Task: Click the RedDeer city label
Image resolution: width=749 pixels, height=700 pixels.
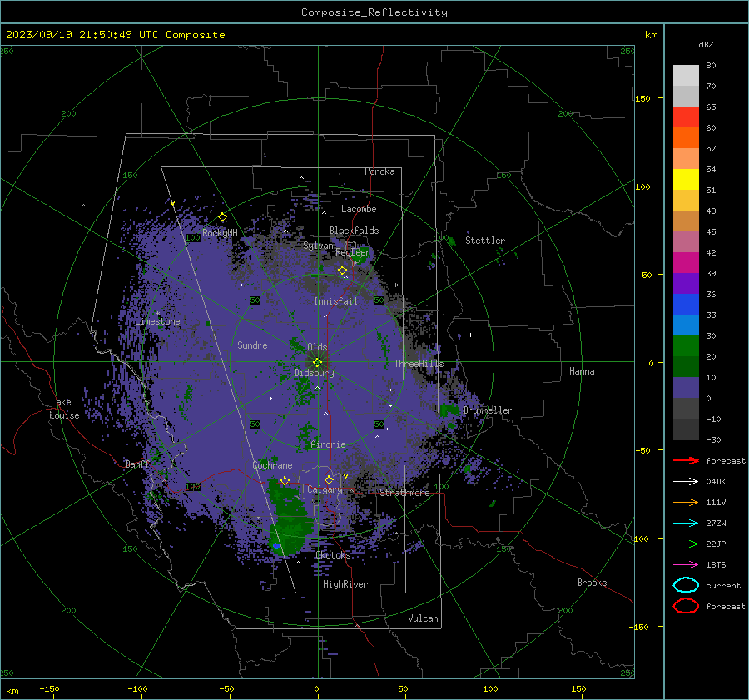Action: point(353,252)
